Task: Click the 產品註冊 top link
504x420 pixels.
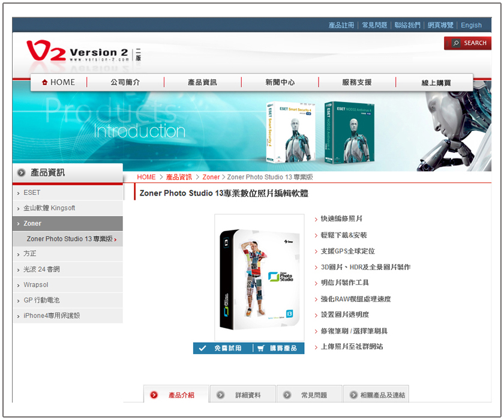Action: pyautogui.click(x=341, y=25)
